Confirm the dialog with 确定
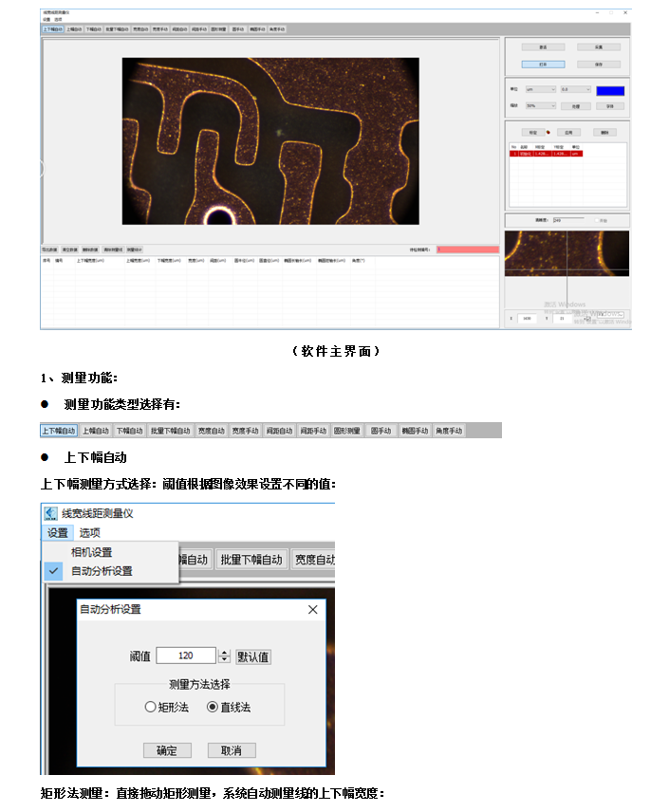 pyautogui.click(x=166, y=750)
